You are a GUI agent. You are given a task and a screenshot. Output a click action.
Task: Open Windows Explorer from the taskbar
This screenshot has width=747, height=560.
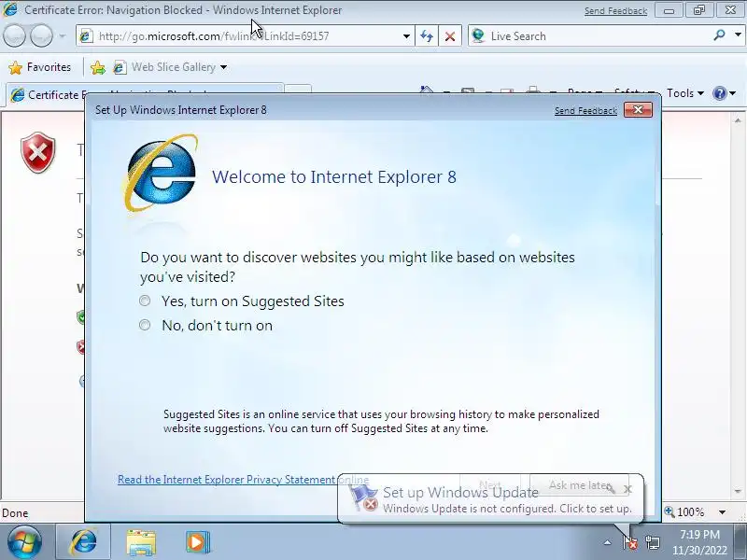click(141, 542)
